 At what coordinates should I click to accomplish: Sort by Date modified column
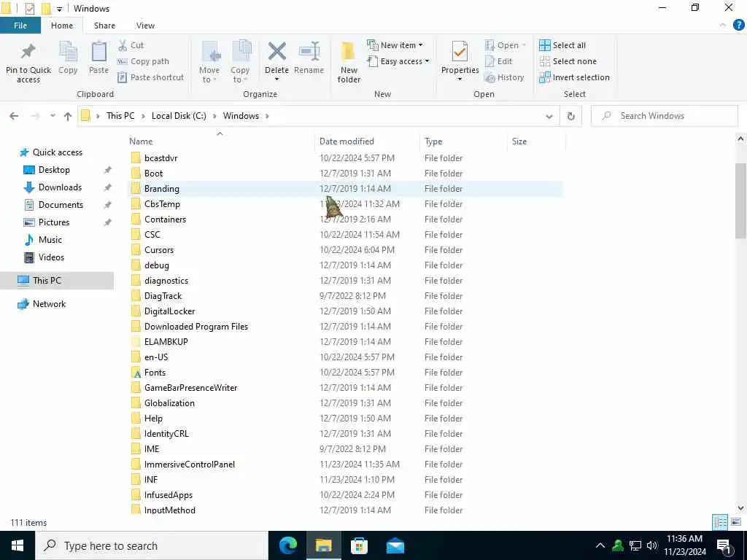coord(347,141)
